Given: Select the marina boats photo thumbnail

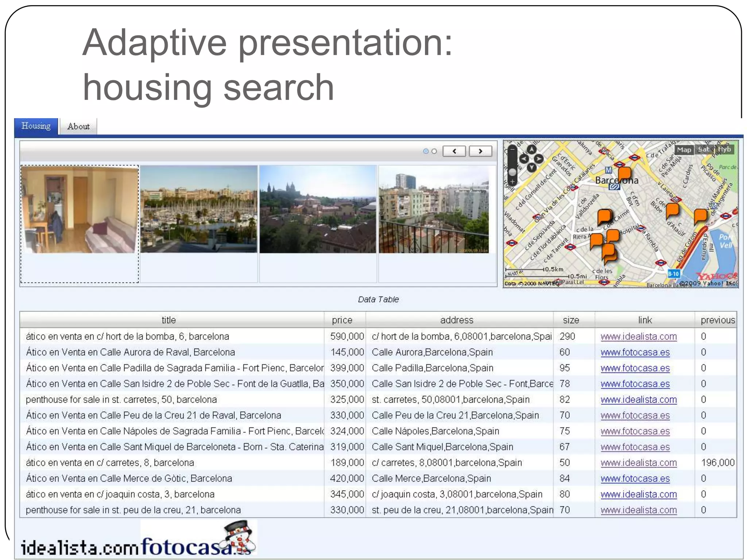Looking at the screenshot, I should [199, 209].
